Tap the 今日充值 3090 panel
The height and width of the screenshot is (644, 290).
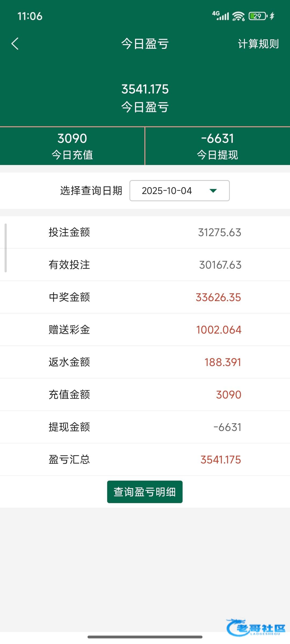coord(72,146)
